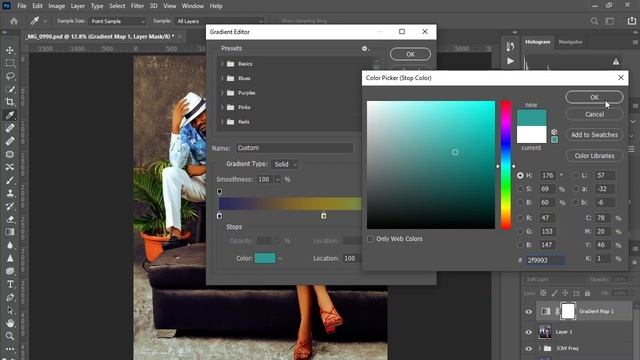Click the hex color value field

545,260
